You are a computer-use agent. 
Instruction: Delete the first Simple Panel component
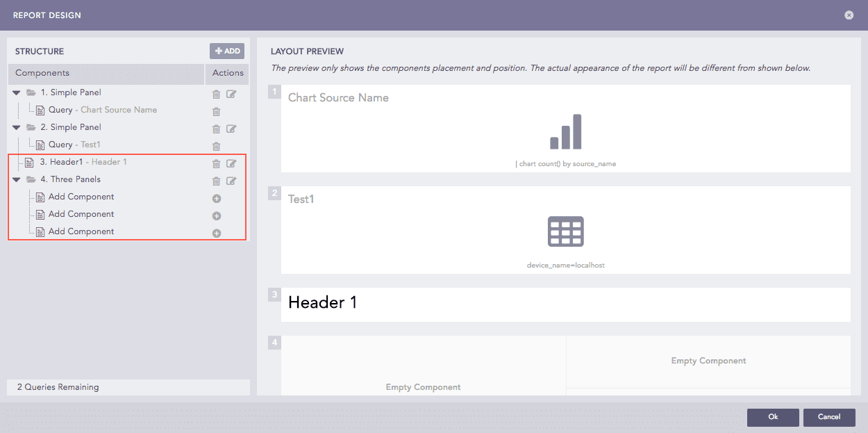(x=216, y=94)
